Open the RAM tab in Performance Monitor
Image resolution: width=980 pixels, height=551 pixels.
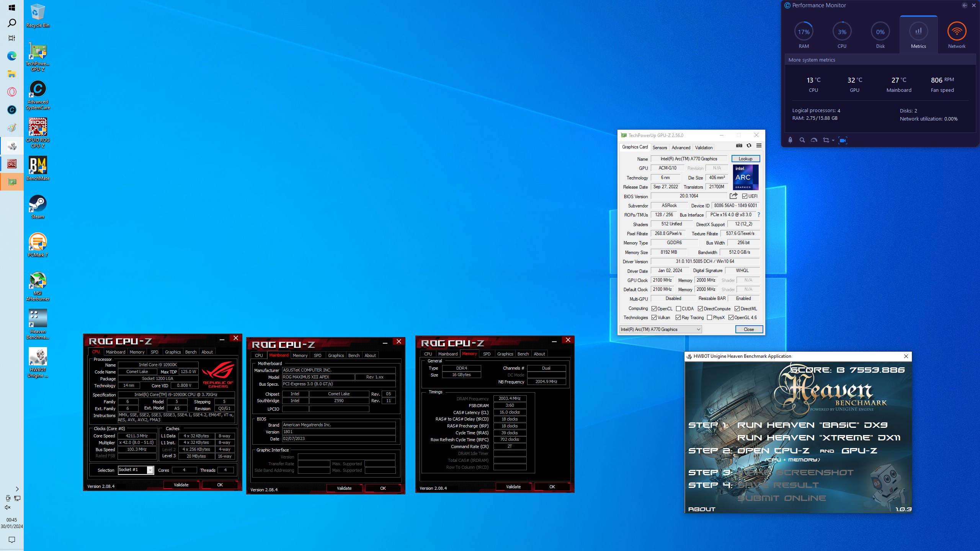click(x=804, y=34)
